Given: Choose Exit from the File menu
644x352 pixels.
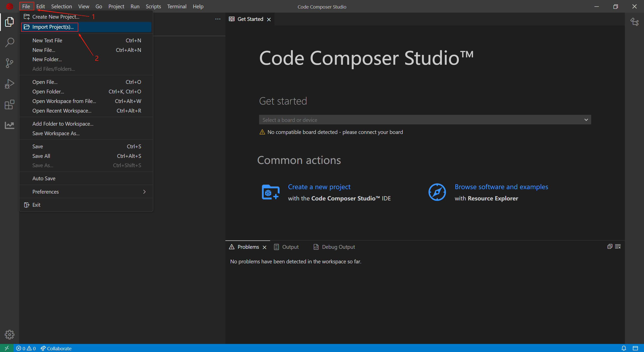Looking at the screenshot, I should (86, 205).
